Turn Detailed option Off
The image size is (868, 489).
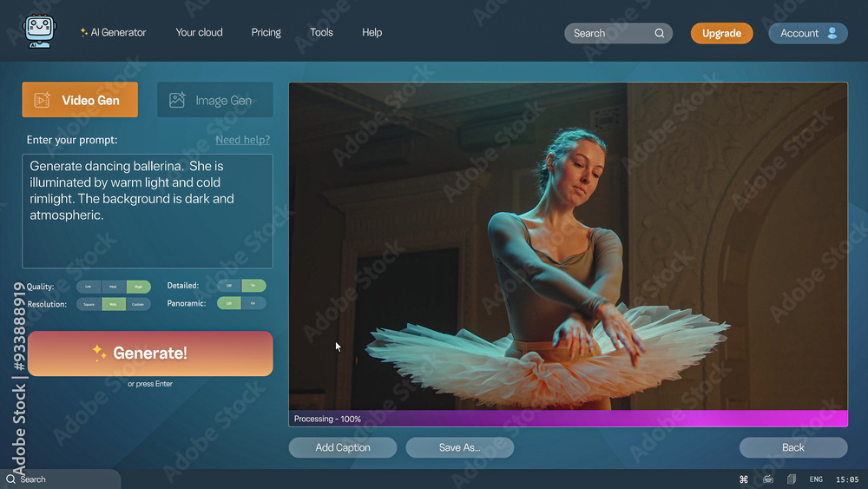[x=229, y=285]
